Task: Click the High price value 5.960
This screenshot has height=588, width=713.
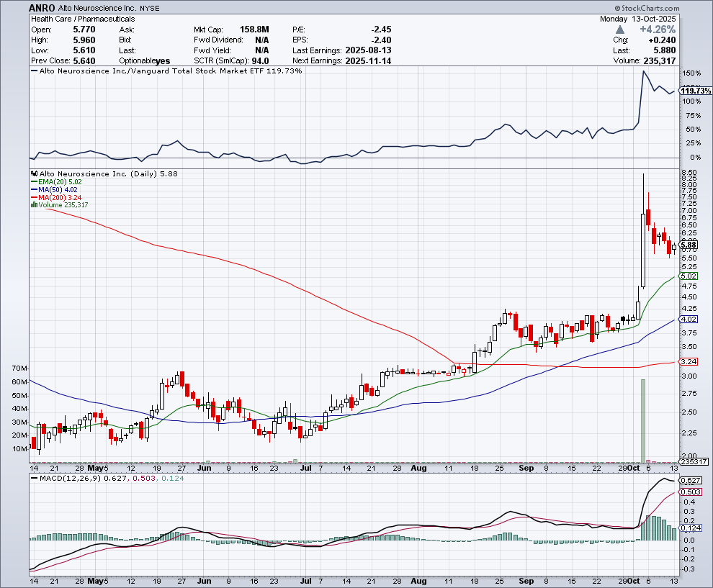Action: tap(84, 40)
